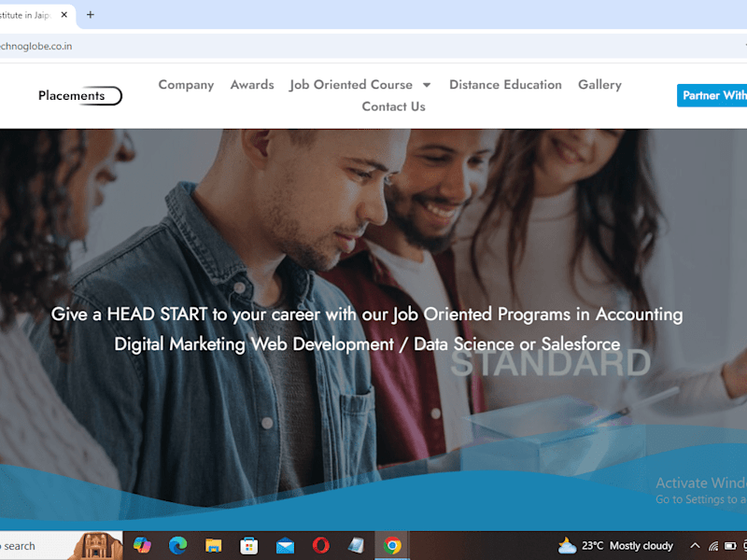Open the Distance Education page
The height and width of the screenshot is (560, 747).
(x=505, y=85)
